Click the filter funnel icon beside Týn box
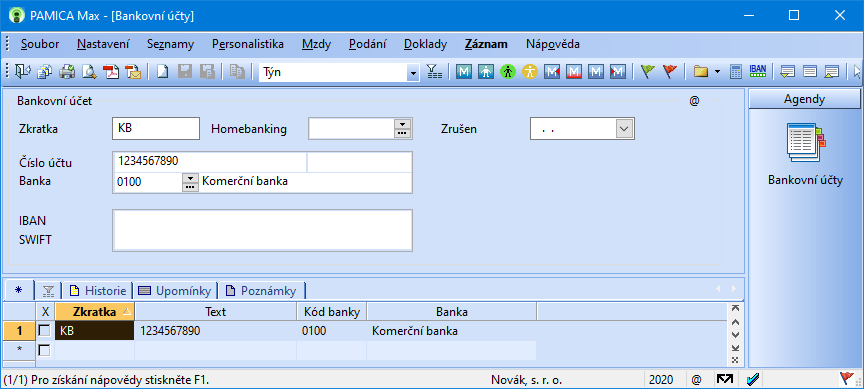This screenshot has height=389, width=864. coord(434,72)
